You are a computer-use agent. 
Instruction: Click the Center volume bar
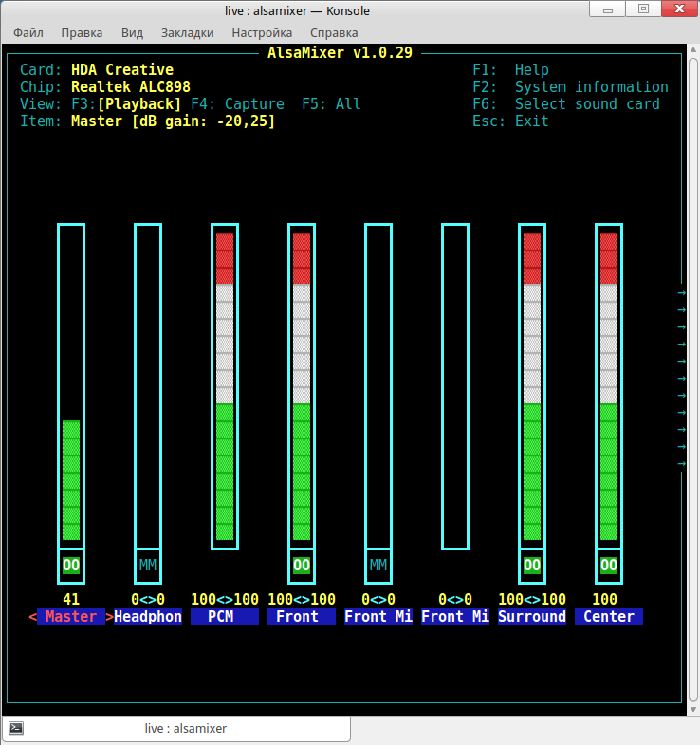(x=609, y=386)
